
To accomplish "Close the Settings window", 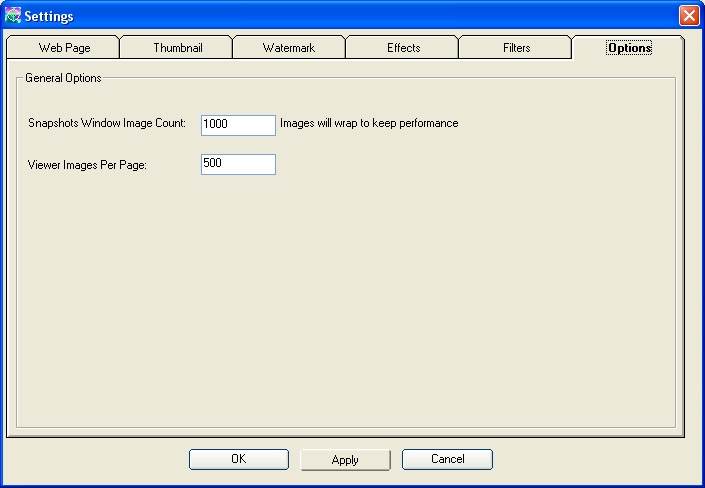I will pos(689,16).
